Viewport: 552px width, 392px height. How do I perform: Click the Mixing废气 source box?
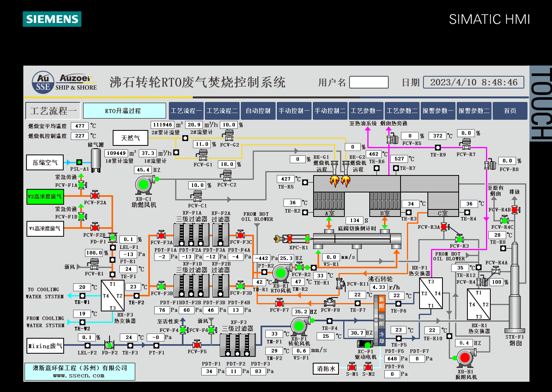(45, 346)
